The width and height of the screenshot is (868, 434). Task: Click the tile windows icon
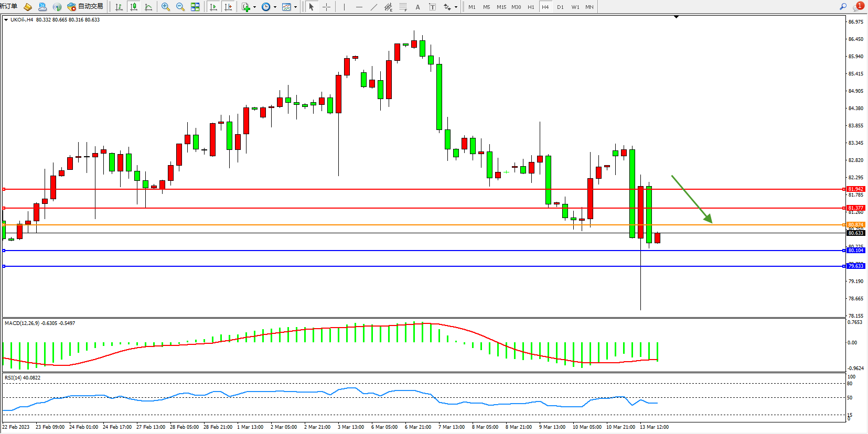tap(195, 7)
